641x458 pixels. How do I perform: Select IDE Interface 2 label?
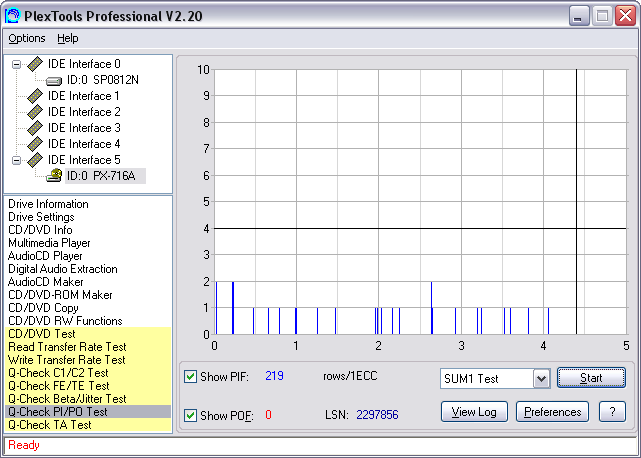pos(84,112)
